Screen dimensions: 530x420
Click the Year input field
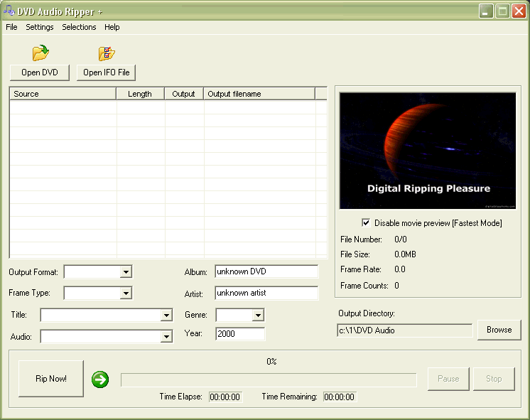[x=240, y=334]
